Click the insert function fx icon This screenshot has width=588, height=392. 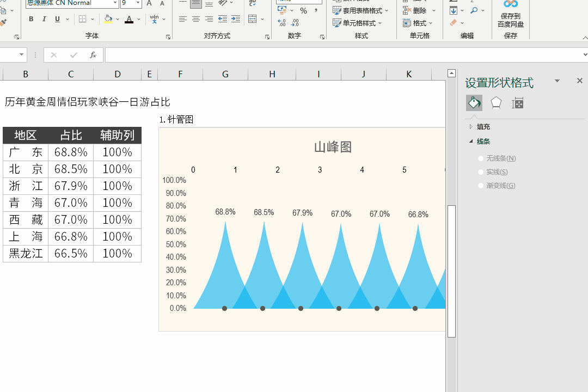tap(93, 55)
